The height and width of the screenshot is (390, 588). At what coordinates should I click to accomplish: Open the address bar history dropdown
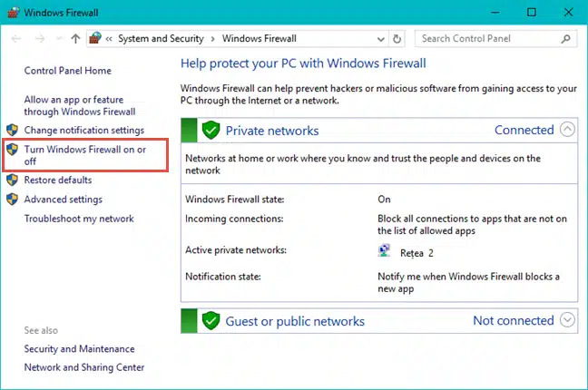click(379, 39)
